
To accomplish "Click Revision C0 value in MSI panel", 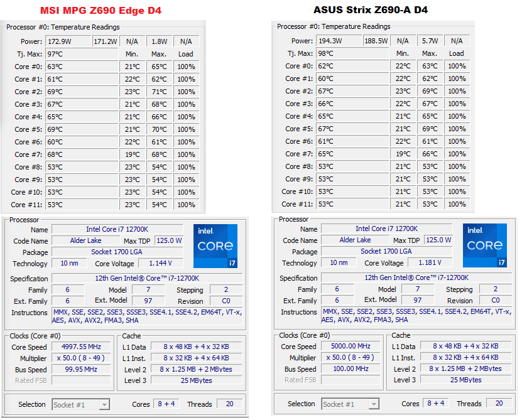I will 226,301.
